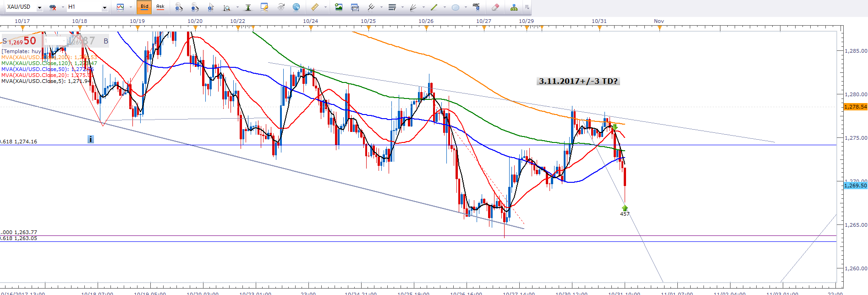This screenshot has height=295, width=868.
Task: Open the XAU/USD symbol dropdown
Action: (x=39, y=7)
